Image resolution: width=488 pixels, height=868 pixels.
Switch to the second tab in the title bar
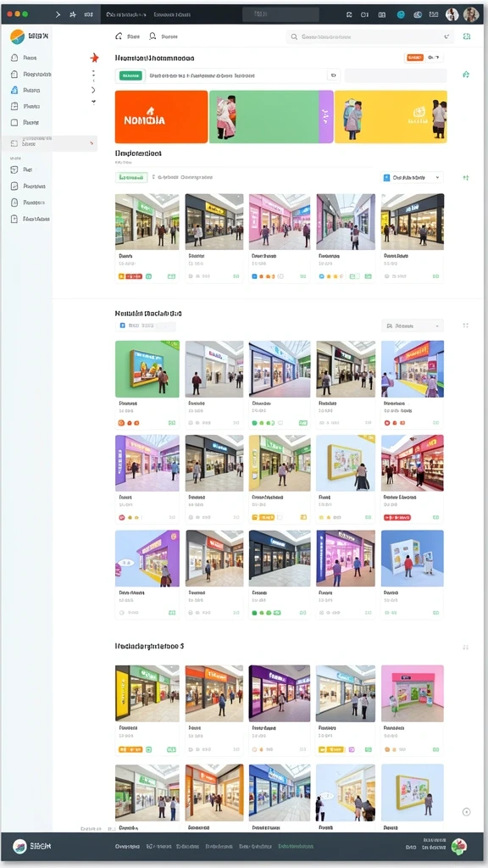click(171, 14)
